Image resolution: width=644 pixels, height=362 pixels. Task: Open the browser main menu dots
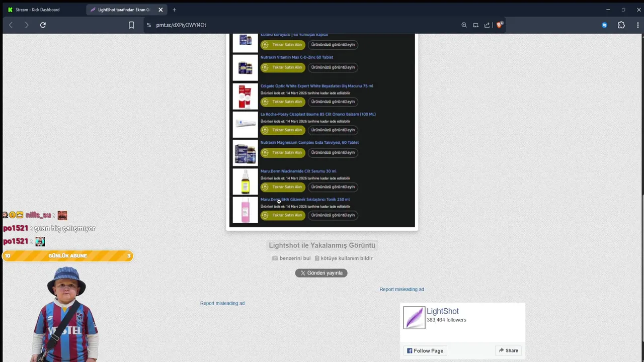coord(638,25)
